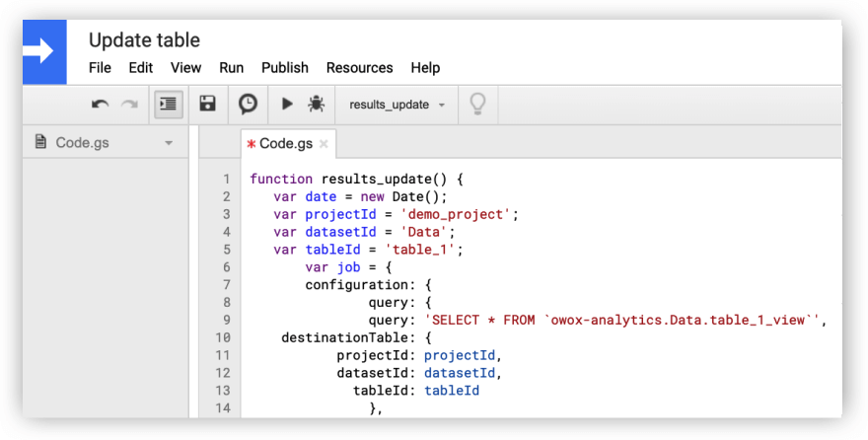Open the File menu
The height and width of the screenshot is (440, 868).
click(x=100, y=68)
